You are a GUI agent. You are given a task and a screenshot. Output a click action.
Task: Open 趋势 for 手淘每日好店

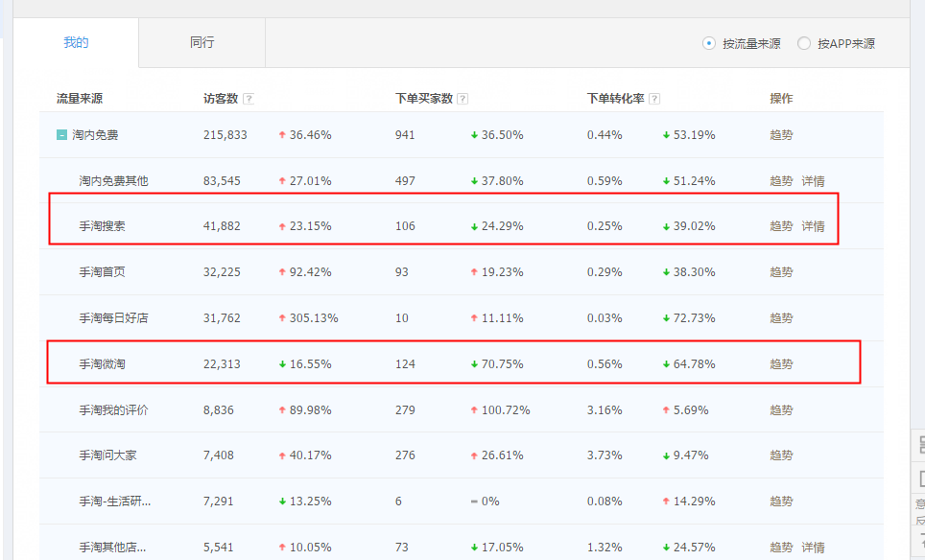(x=779, y=316)
